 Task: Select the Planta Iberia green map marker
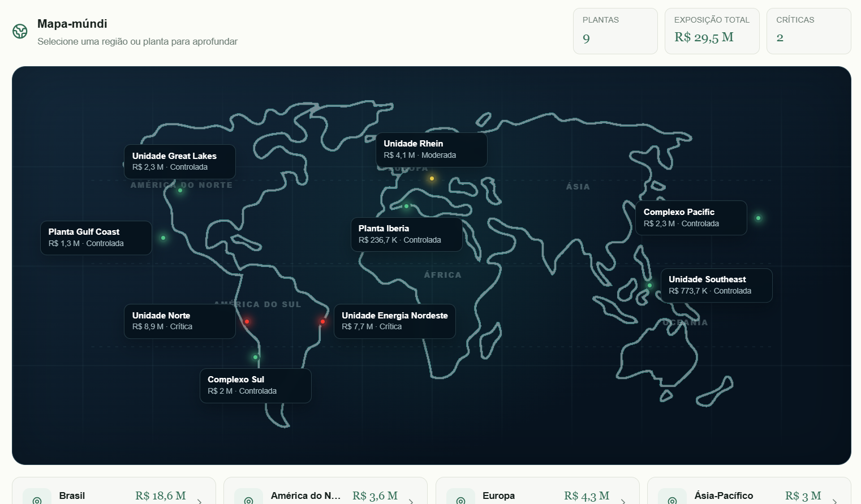(407, 206)
